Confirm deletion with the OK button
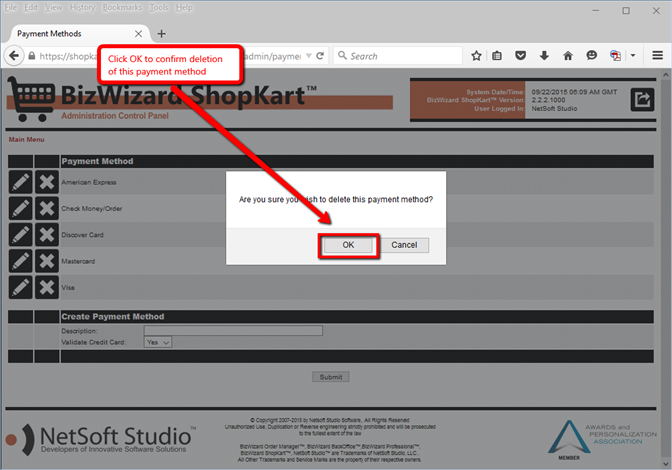Screen dimensions: 672x470 point(348,245)
